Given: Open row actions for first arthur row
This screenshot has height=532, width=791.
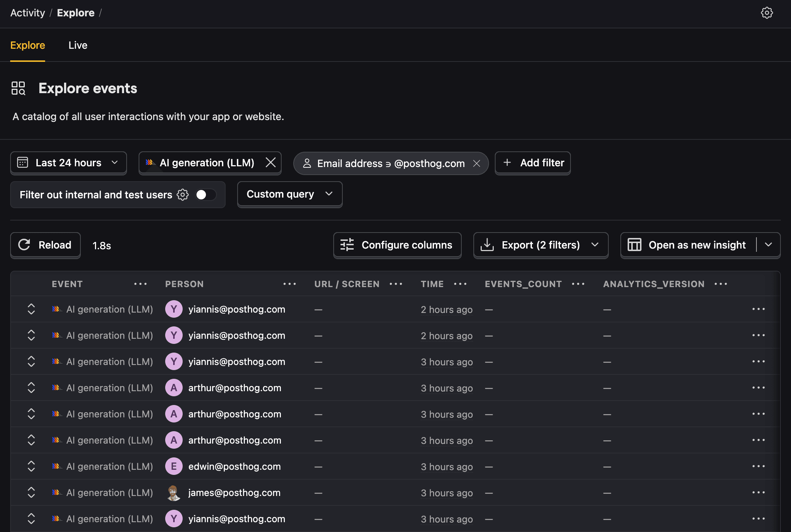Looking at the screenshot, I should [759, 388].
